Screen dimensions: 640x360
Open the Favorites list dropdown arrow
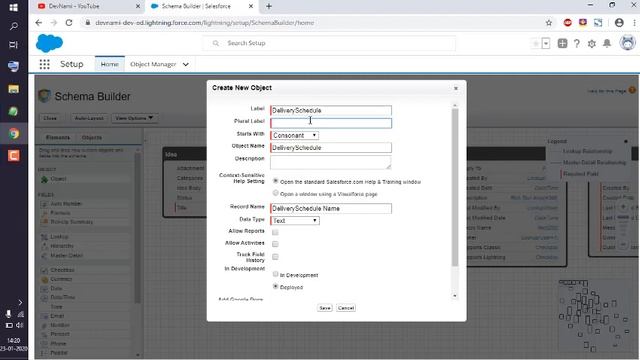(546, 43)
